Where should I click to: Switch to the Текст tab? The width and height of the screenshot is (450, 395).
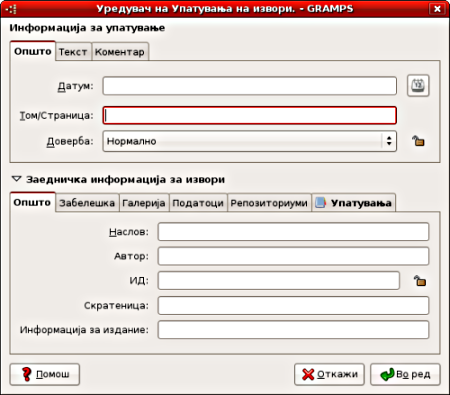click(73, 52)
